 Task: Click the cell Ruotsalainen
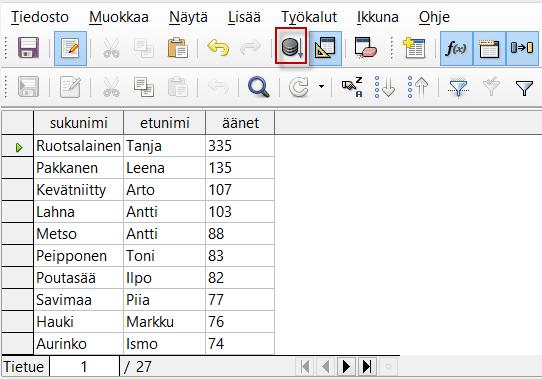pyautogui.click(x=78, y=146)
